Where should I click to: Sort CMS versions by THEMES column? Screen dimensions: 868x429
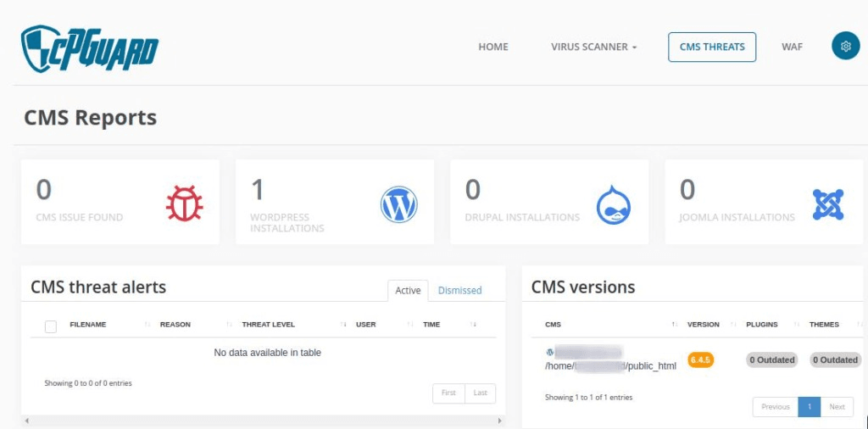click(824, 325)
